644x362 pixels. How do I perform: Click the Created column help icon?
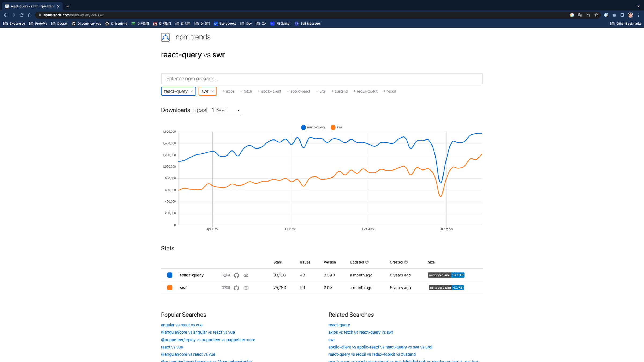click(406, 262)
